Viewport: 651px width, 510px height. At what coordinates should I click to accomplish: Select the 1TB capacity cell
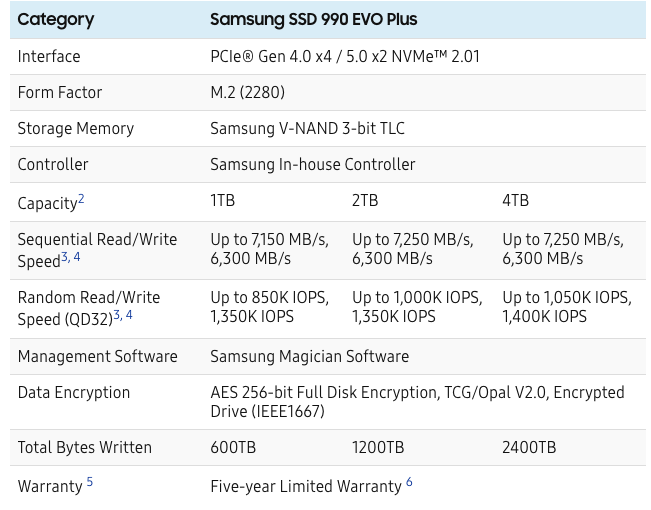coord(222,201)
